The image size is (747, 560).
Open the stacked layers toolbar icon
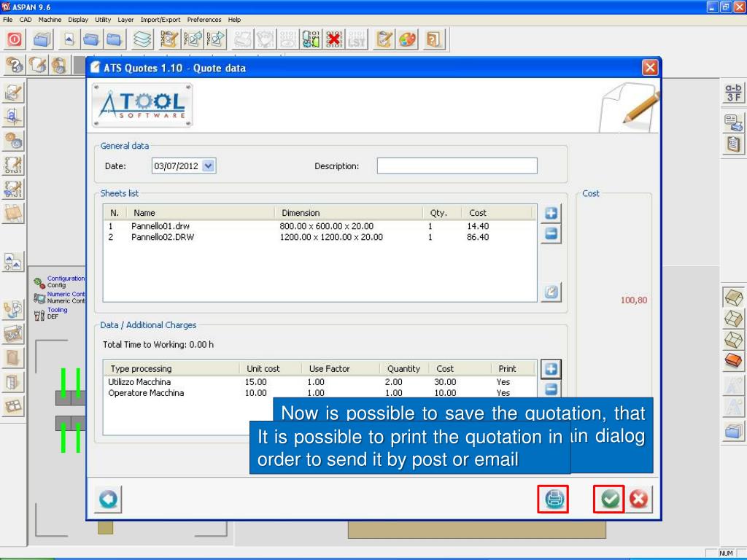142,39
